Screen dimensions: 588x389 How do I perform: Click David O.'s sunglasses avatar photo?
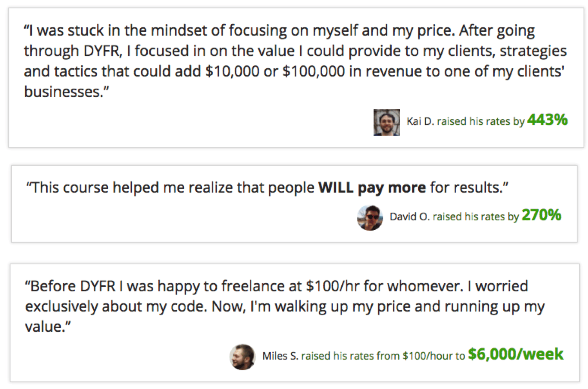pyautogui.click(x=370, y=218)
